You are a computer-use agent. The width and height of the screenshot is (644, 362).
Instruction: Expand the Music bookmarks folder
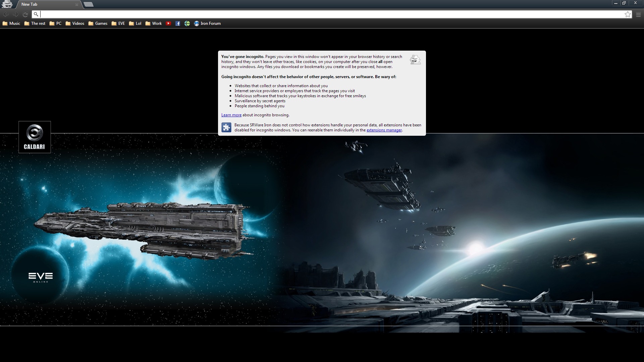[11, 23]
